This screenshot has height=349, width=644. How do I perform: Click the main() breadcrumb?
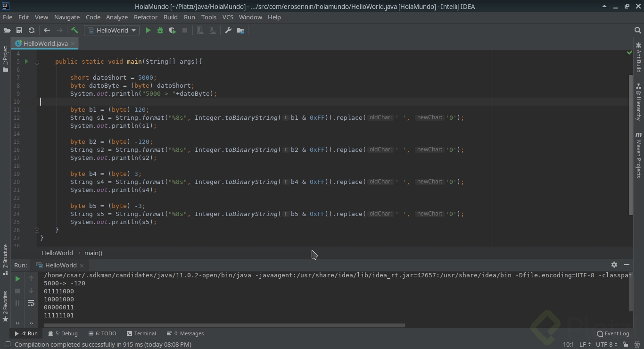point(93,253)
